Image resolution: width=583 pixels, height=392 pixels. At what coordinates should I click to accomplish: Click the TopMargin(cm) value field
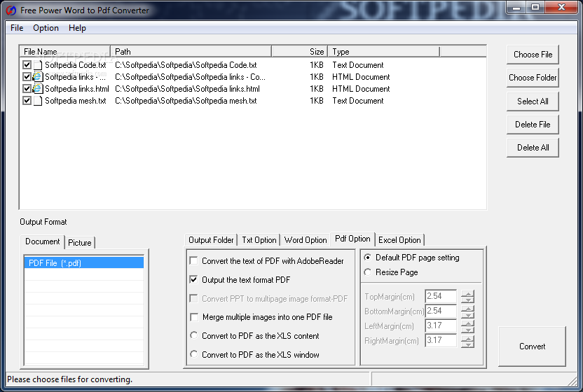tap(441, 297)
